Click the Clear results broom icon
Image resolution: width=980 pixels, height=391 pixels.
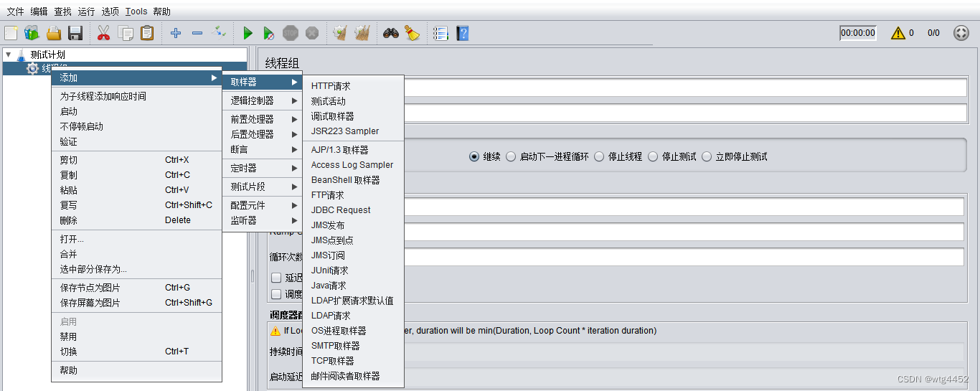(340, 33)
